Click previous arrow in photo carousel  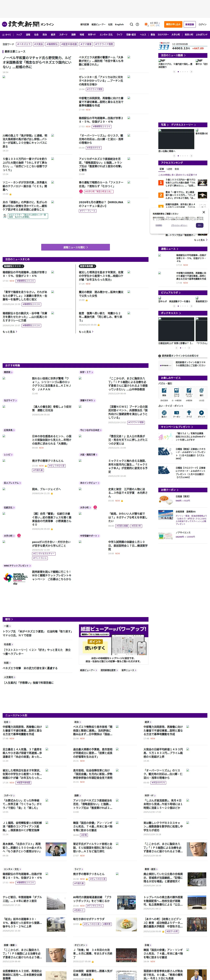[x=175, y=156]
